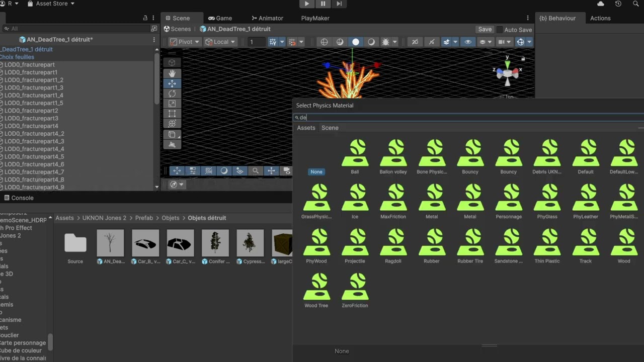The height and width of the screenshot is (362, 644).
Task: Open the custom editor tools cube icon
Action: (x=173, y=135)
